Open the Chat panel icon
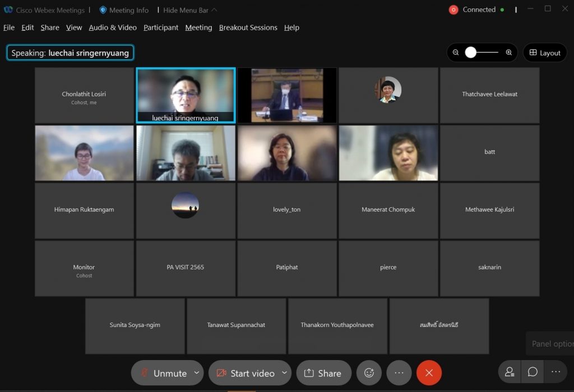 tap(533, 372)
